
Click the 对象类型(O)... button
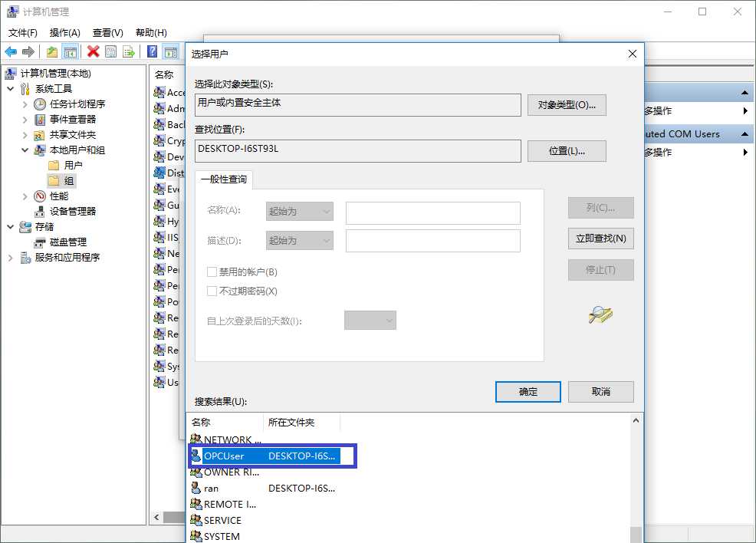(567, 105)
